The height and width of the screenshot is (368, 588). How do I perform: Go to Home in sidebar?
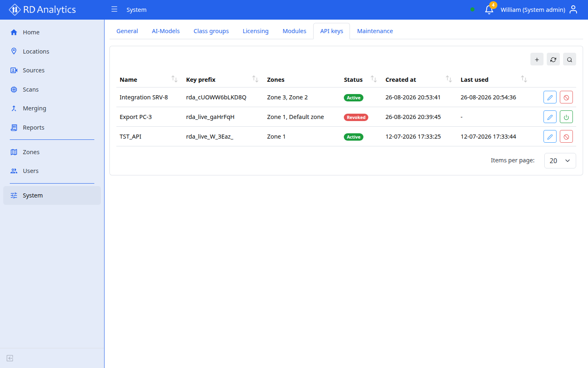(x=52, y=32)
